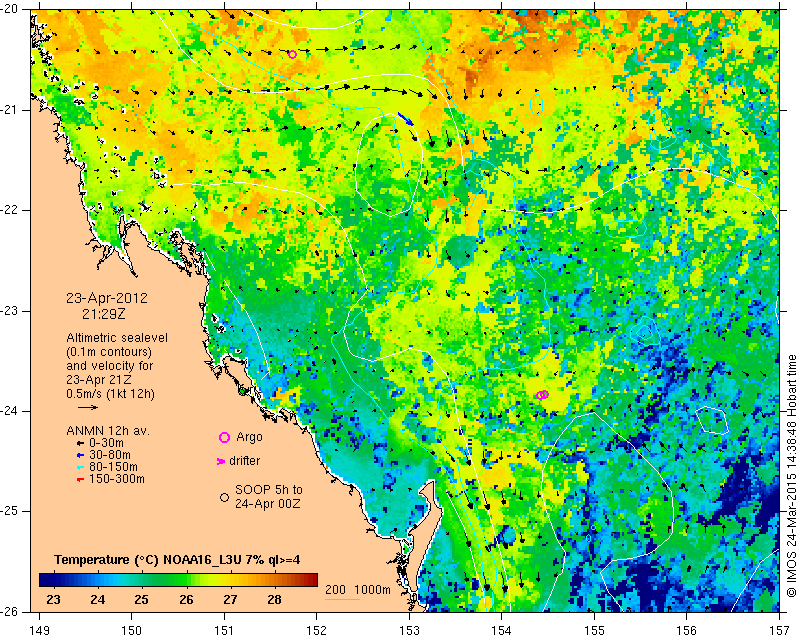Click the cyan 80-150m arrow legend symbol
Screen dimensions: 800x640
coord(80,467)
